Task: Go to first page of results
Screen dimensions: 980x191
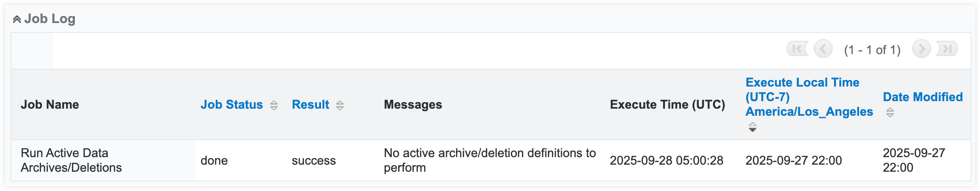Action: coord(797,49)
